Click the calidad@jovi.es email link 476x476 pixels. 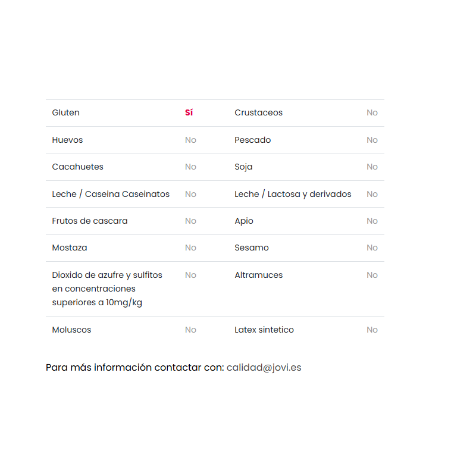point(264,368)
